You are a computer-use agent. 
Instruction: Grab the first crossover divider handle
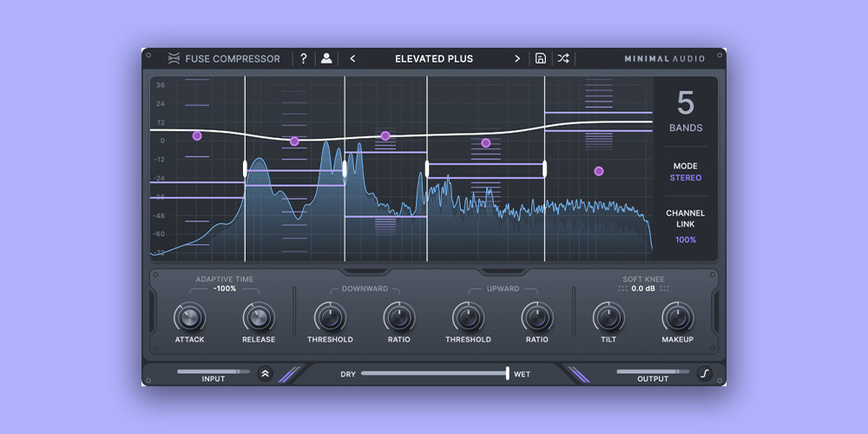click(246, 169)
